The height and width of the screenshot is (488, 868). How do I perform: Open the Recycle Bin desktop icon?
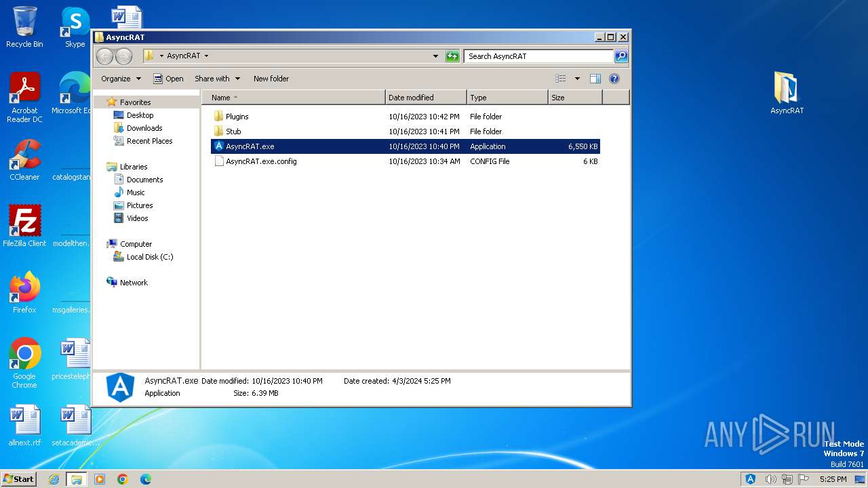(24, 27)
